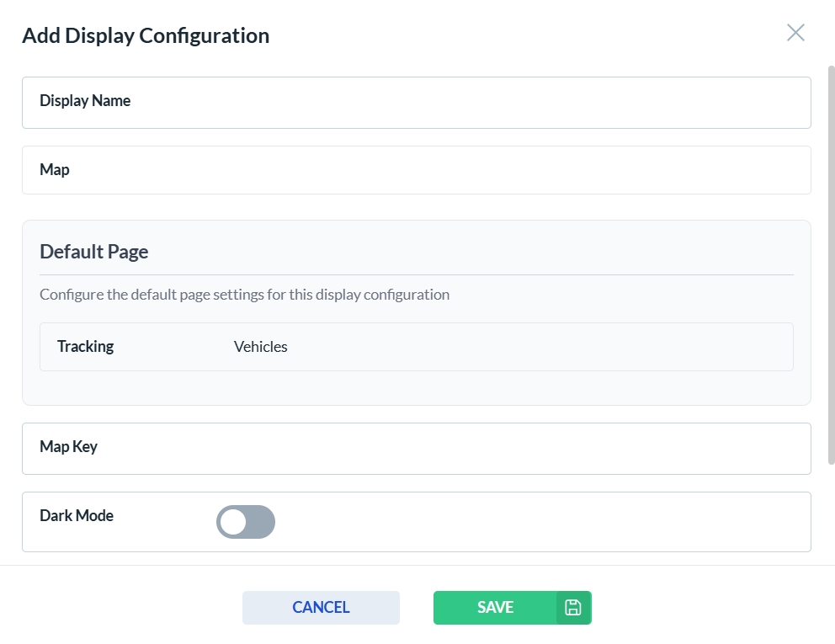Open the Vehicles tracking dropdown
Image resolution: width=835 pixels, height=644 pixels.
pyautogui.click(x=261, y=347)
